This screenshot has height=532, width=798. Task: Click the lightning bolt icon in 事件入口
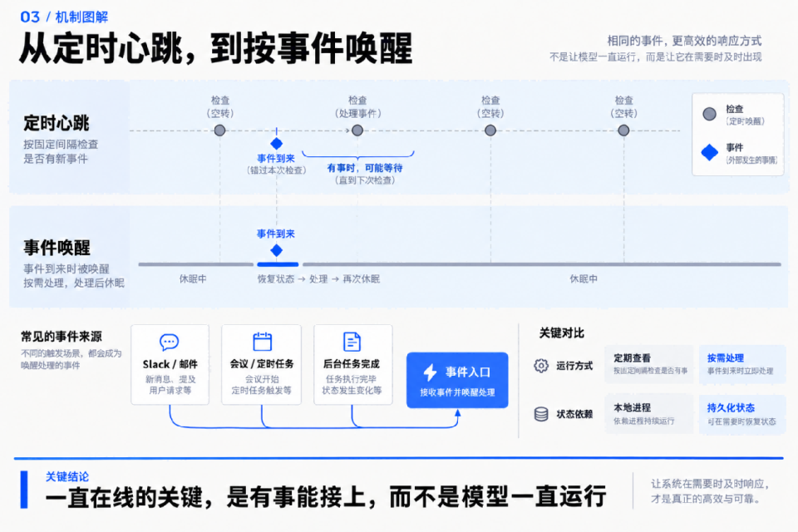point(430,372)
